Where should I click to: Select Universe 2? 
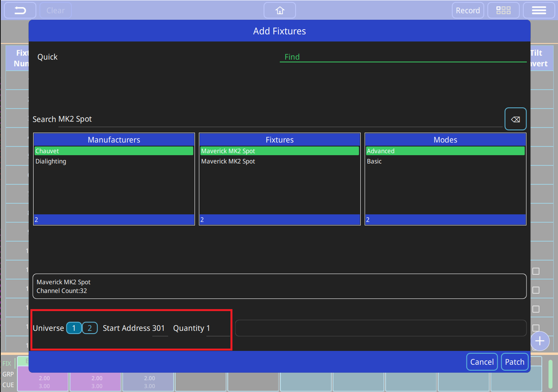tap(90, 328)
